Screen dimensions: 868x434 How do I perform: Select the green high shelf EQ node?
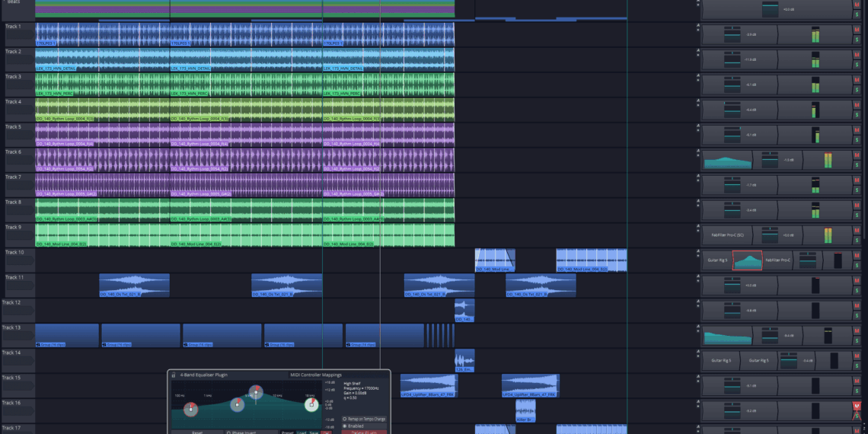click(x=311, y=404)
